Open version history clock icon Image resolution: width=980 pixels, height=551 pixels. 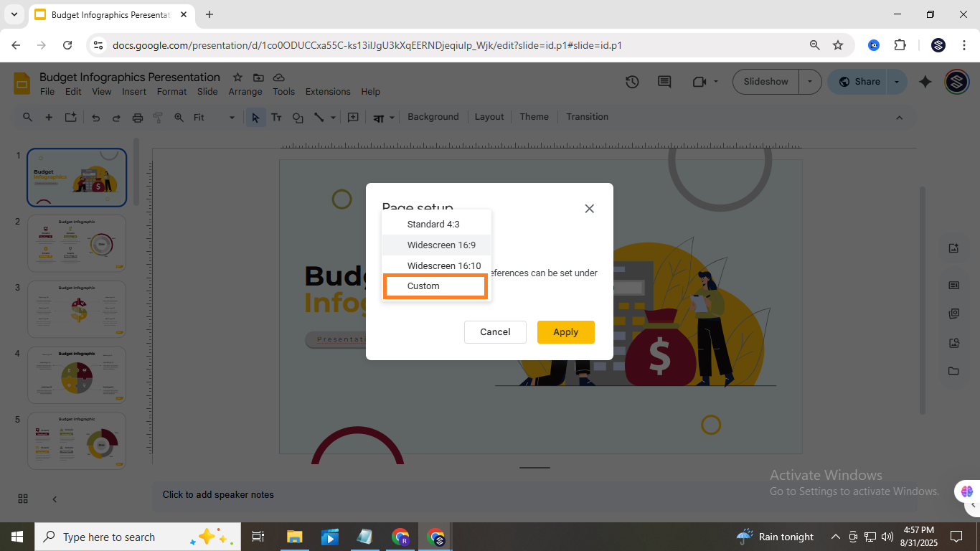pyautogui.click(x=632, y=82)
